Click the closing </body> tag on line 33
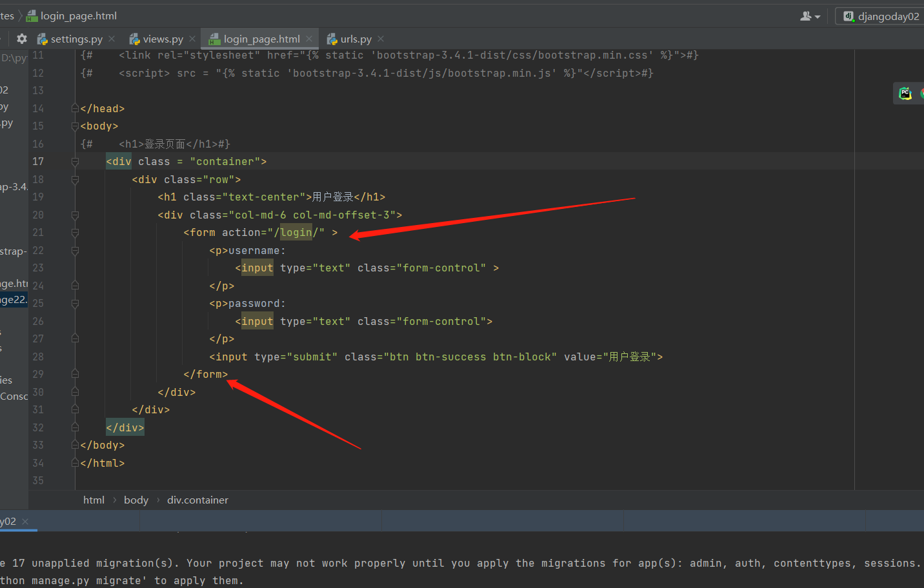Screen dimensions: 924x588 [x=103, y=446]
